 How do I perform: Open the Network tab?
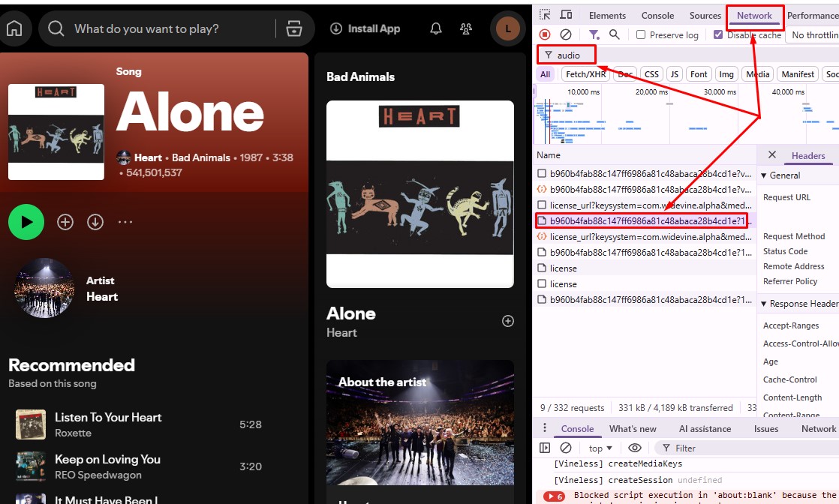coord(754,16)
